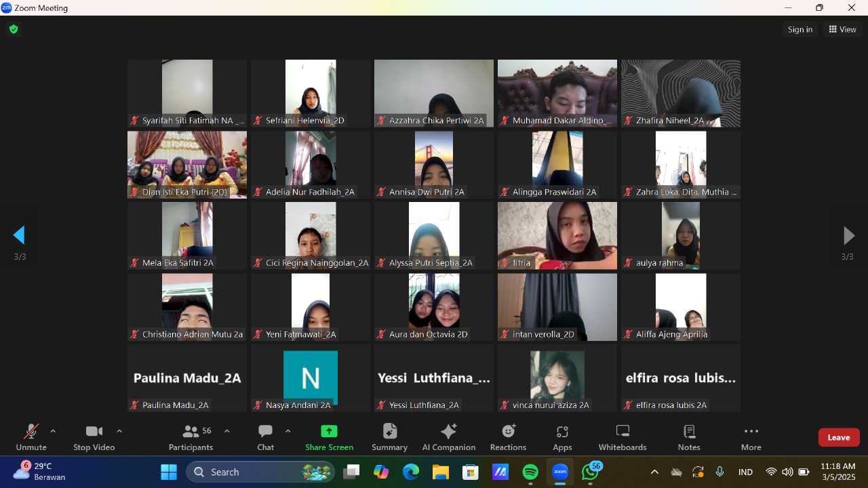Viewport: 868px width, 488px height.
Task: Open Spotify from the taskbar
Action: click(x=530, y=472)
